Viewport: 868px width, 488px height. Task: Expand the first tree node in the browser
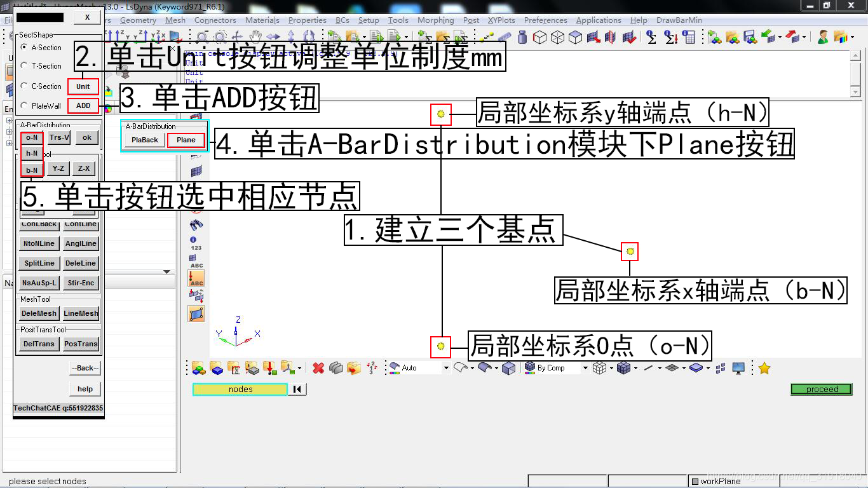click(x=8, y=121)
